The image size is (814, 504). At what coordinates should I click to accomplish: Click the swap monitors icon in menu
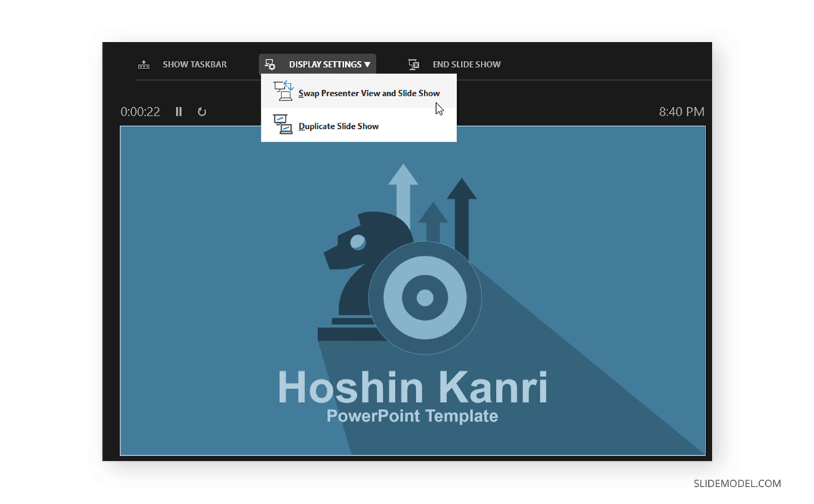283,91
